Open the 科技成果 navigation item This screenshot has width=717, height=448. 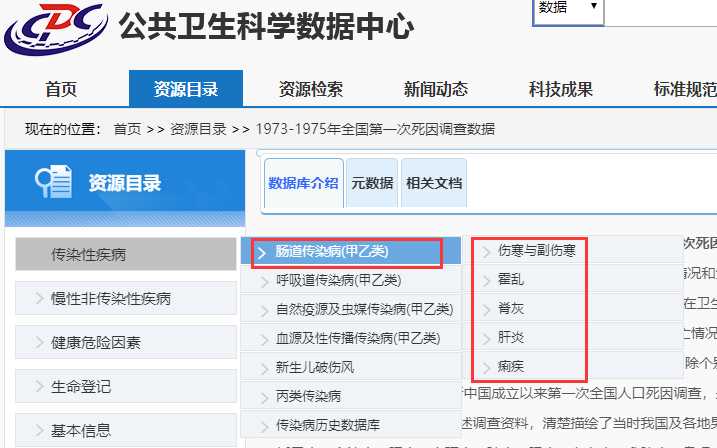(x=560, y=89)
